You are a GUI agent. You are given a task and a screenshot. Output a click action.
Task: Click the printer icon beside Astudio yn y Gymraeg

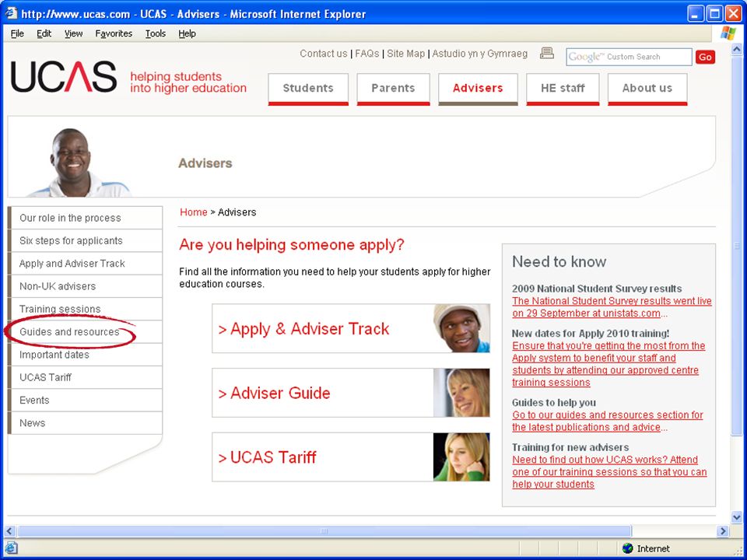[546, 54]
